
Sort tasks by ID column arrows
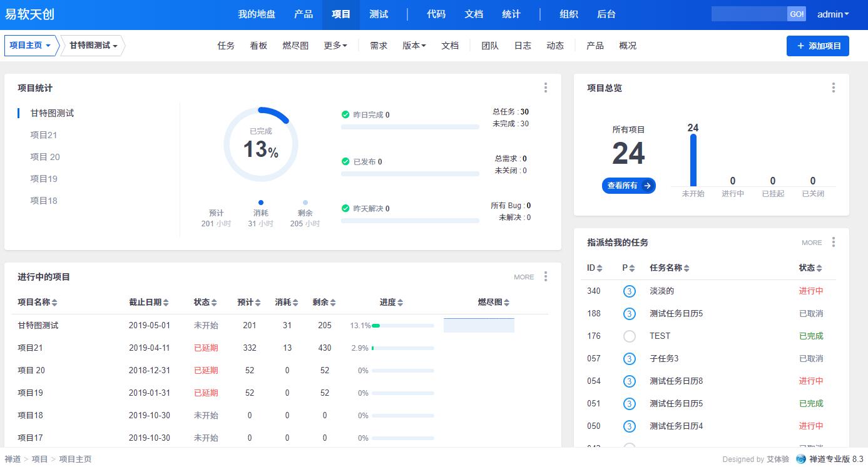pyautogui.click(x=600, y=268)
